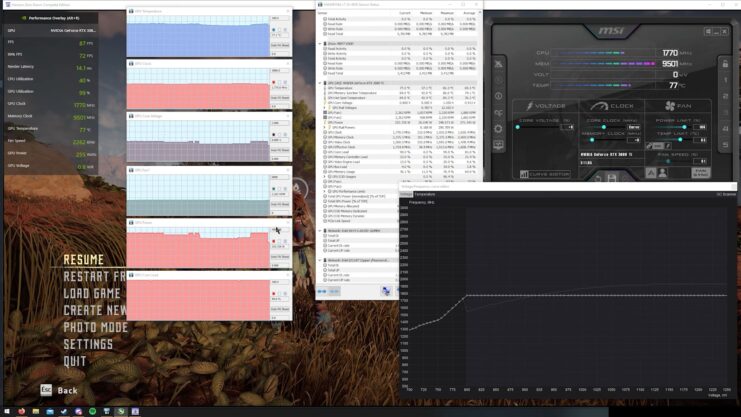Select the Voltage section header in Afterburner

[546, 106]
